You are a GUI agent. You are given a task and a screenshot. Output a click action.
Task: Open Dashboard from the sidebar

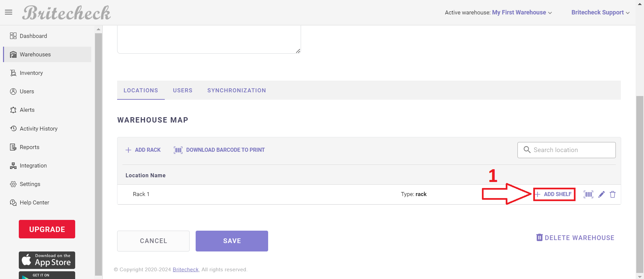point(47,36)
